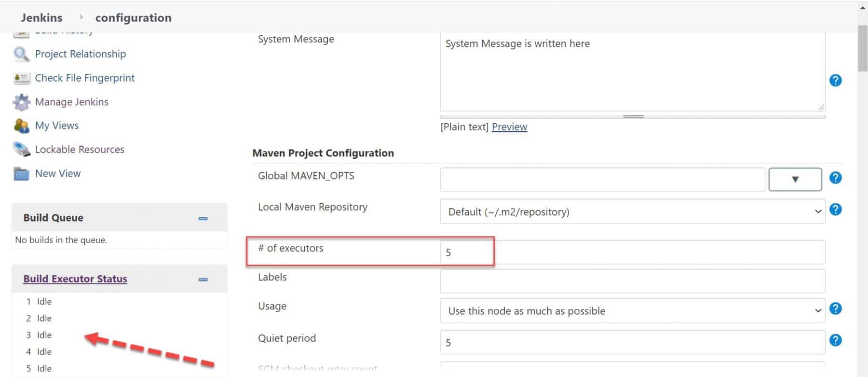Image resolution: width=868 pixels, height=377 pixels.
Task: Open Lockable Resources link
Action: click(x=80, y=150)
